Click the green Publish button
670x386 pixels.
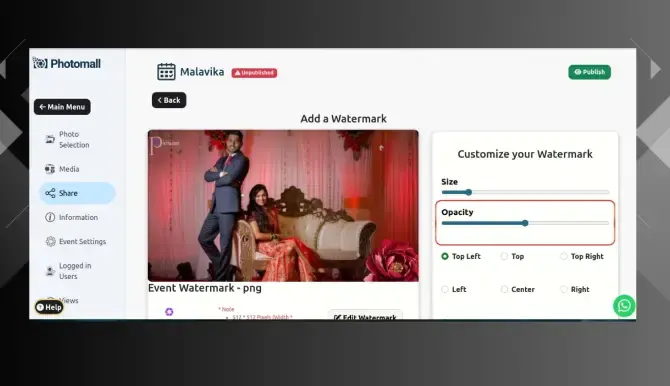[x=589, y=72]
